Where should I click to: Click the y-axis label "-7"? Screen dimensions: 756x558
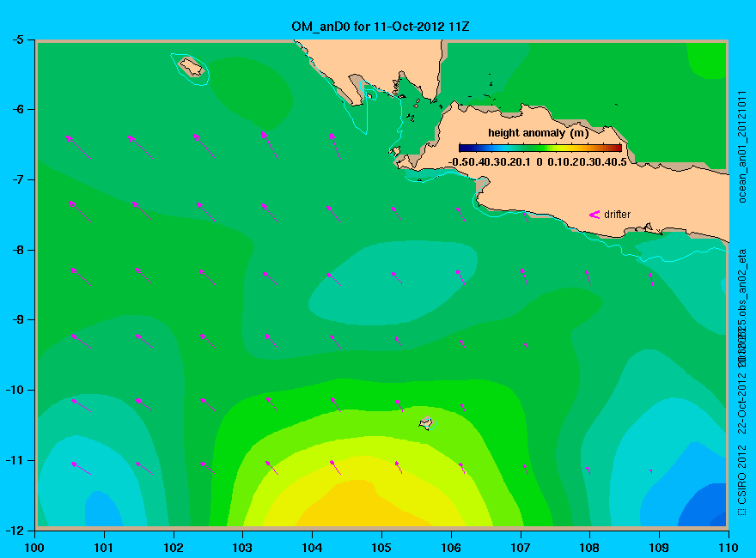(x=18, y=179)
